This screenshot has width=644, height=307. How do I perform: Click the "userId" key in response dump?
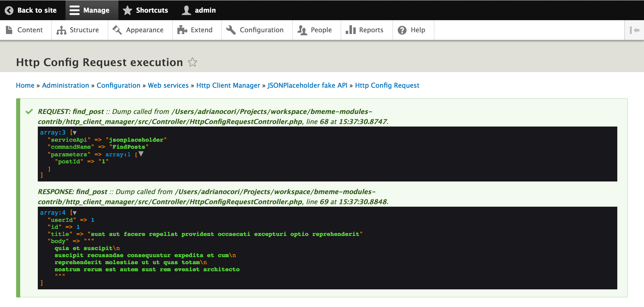[x=62, y=220]
